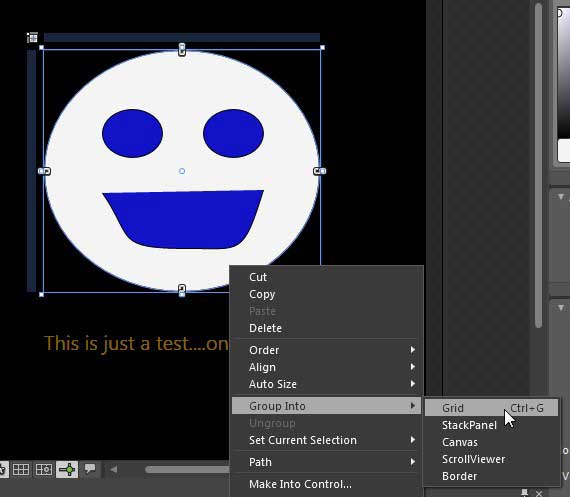Group selection into ScrollViewer
The height and width of the screenshot is (497, 570).
[x=491, y=459]
